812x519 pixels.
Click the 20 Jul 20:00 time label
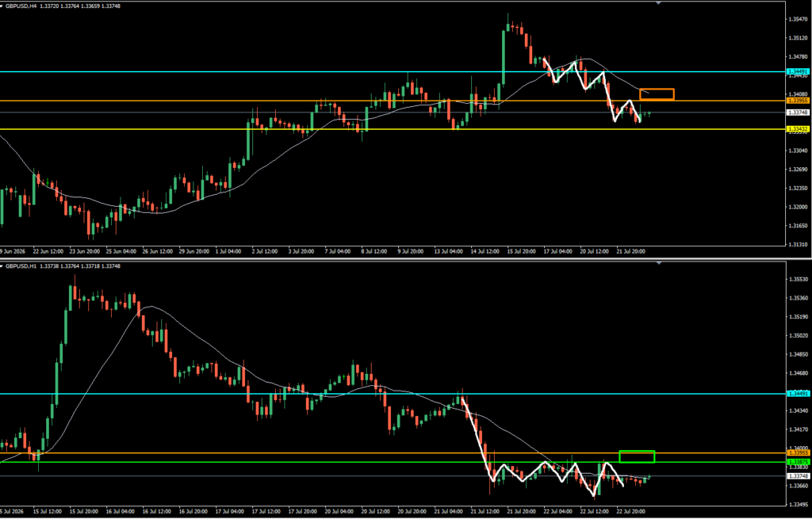coord(413,512)
